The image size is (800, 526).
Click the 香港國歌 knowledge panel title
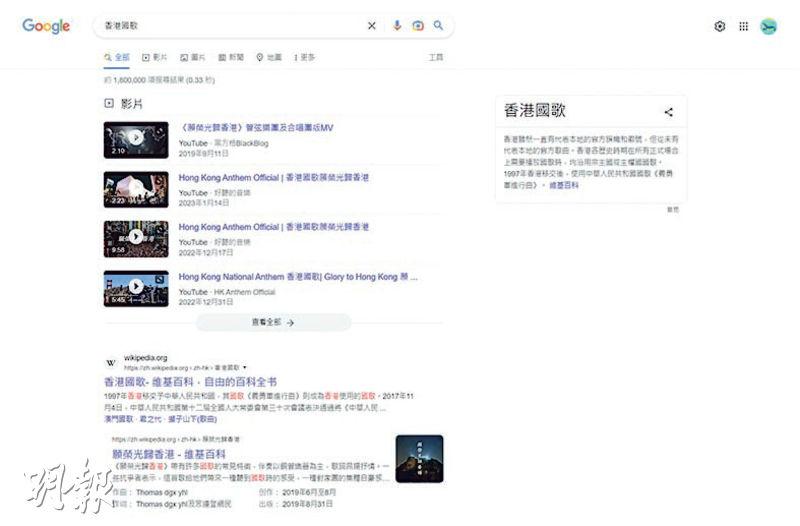(x=535, y=110)
